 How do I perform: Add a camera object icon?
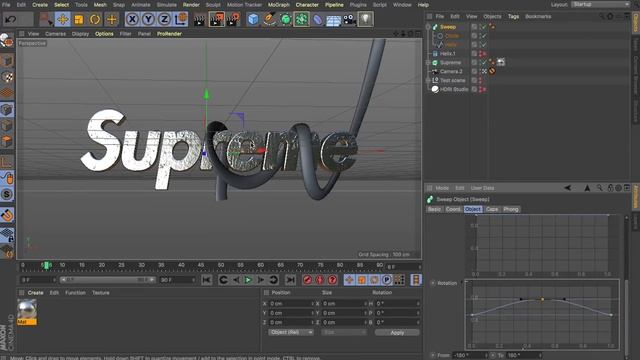(x=349, y=19)
